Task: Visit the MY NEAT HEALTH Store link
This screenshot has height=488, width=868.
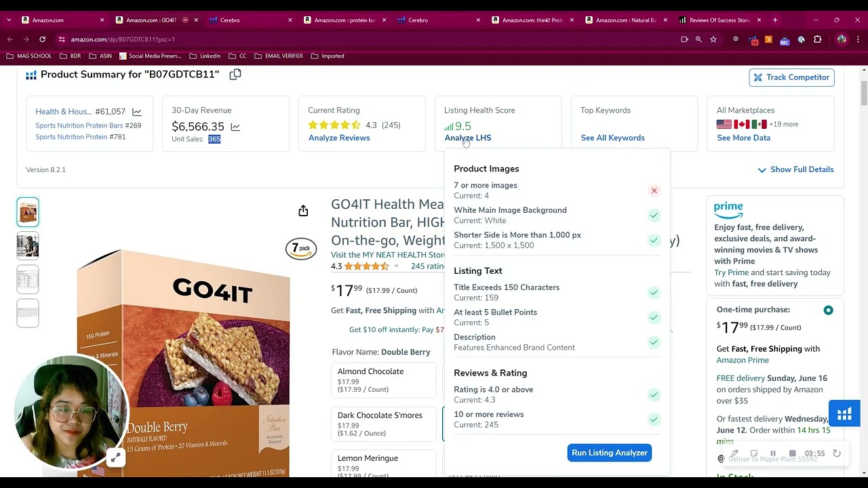Action: [x=388, y=255]
